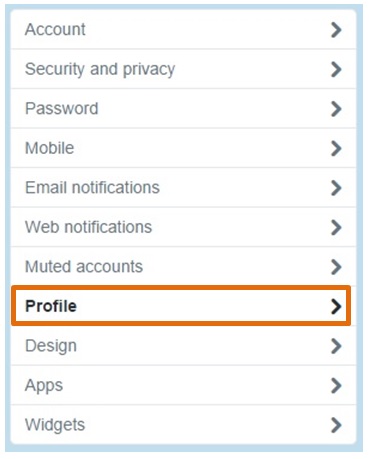Open the Account settings menu item
369x459 pixels.
point(184,29)
